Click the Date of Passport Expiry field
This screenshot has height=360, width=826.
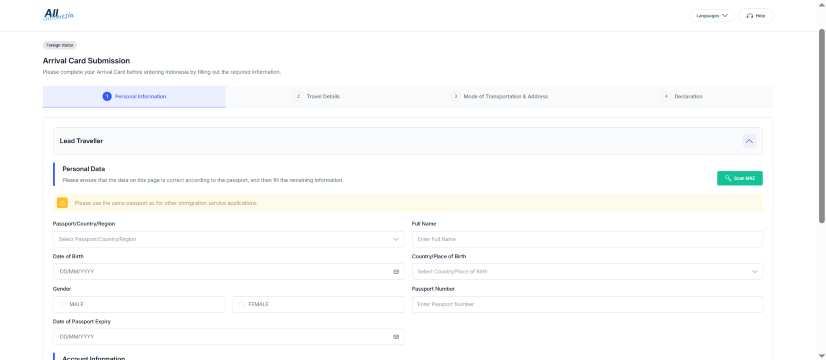pos(229,336)
